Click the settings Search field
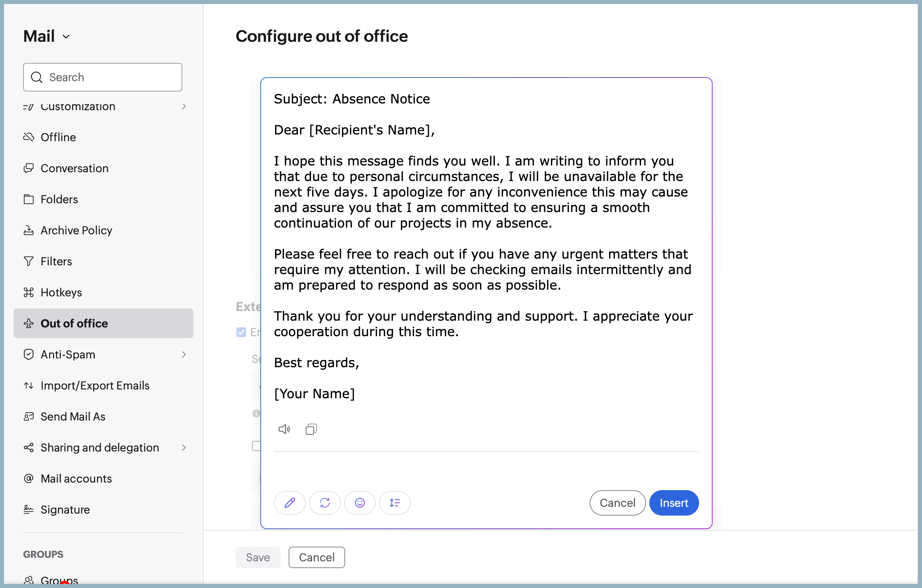This screenshot has width=922, height=588. click(103, 77)
